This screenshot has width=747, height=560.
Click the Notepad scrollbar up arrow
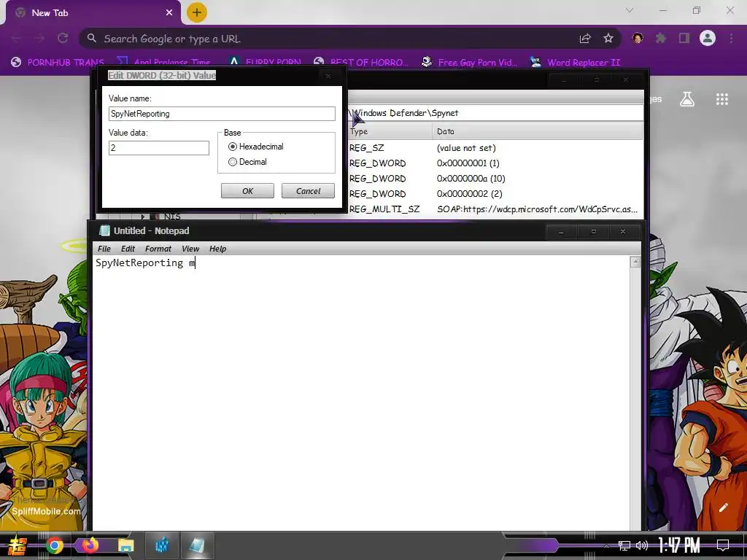pos(635,262)
